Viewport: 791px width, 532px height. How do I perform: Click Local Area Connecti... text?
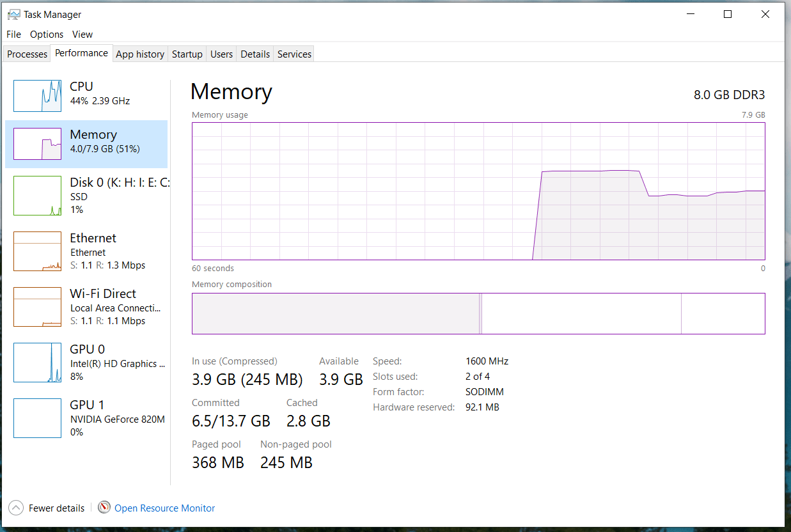pyautogui.click(x=116, y=308)
